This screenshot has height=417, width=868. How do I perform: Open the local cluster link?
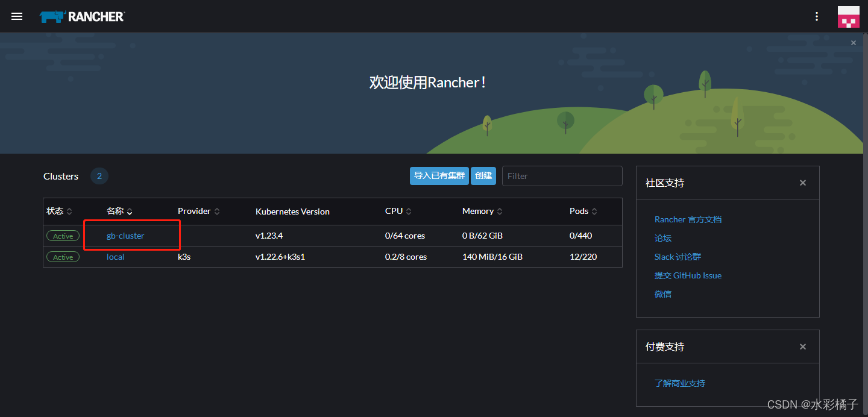coord(115,257)
